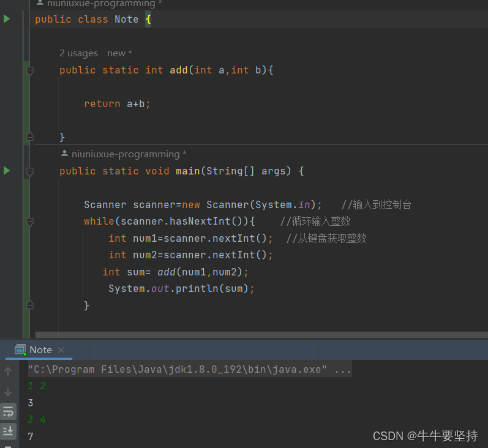Run the Note class via gutter arrow

point(7,19)
